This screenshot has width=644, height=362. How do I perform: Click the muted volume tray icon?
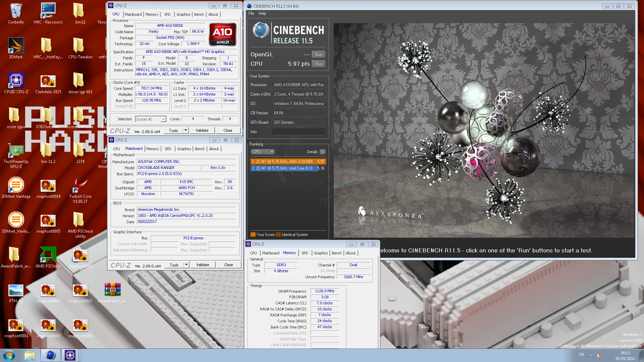599,356
